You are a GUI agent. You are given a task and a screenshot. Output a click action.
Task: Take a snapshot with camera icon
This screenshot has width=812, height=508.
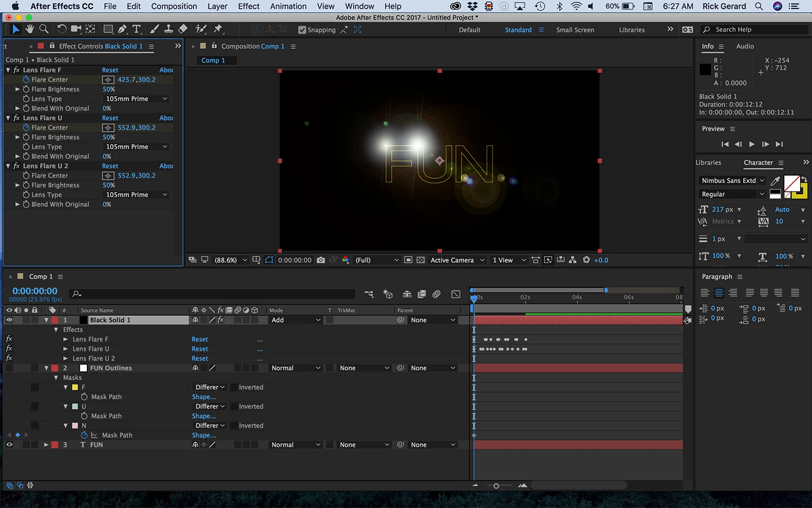tap(321, 260)
